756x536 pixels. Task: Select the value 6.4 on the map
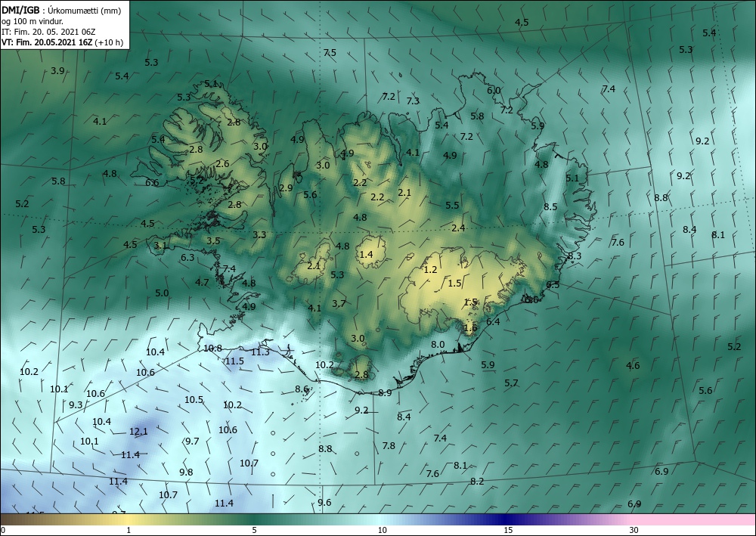point(493,321)
